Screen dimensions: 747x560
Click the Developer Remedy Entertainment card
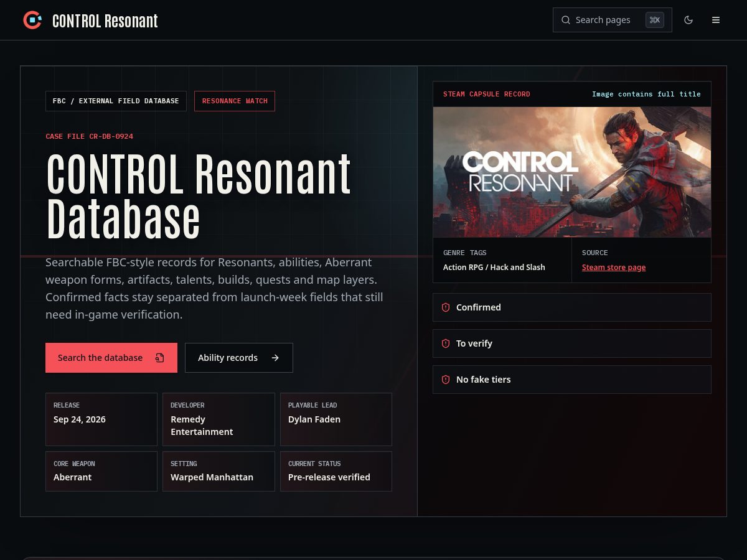pos(218,419)
